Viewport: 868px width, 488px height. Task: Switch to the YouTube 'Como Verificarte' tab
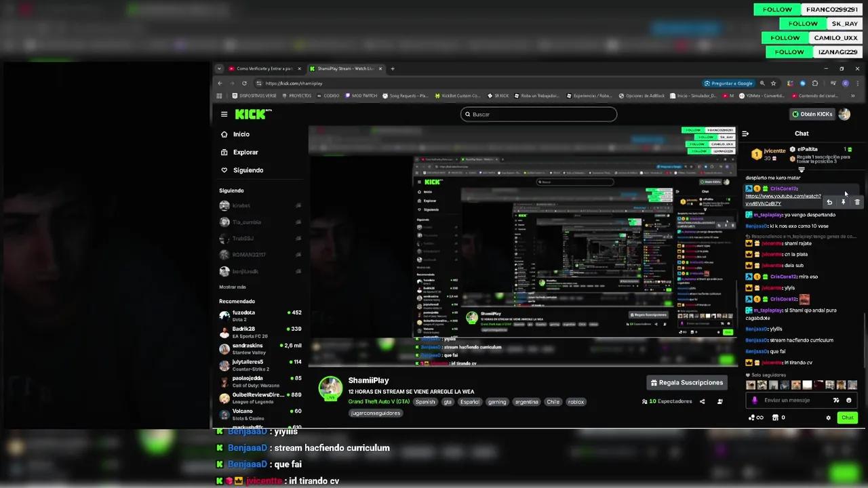click(x=261, y=68)
